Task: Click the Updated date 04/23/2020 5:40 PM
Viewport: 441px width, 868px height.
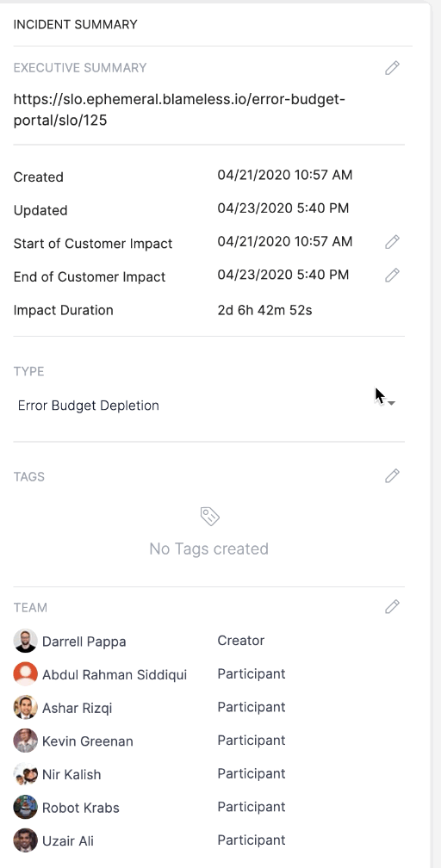Action: click(x=283, y=208)
